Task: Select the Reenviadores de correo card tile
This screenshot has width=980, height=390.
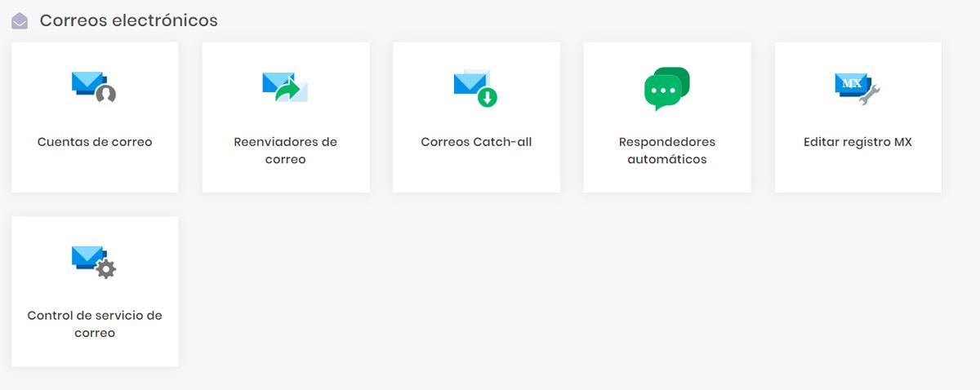Action: click(286, 117)
